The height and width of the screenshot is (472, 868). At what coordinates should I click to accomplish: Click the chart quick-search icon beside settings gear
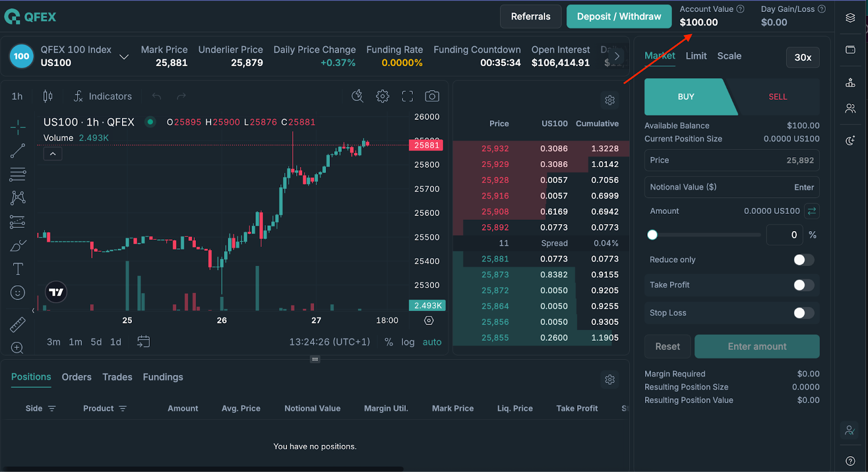coord(357,96)
